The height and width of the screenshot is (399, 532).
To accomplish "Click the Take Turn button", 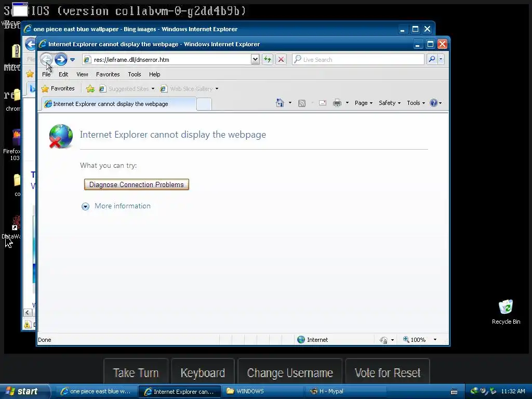I will (136, 373).
